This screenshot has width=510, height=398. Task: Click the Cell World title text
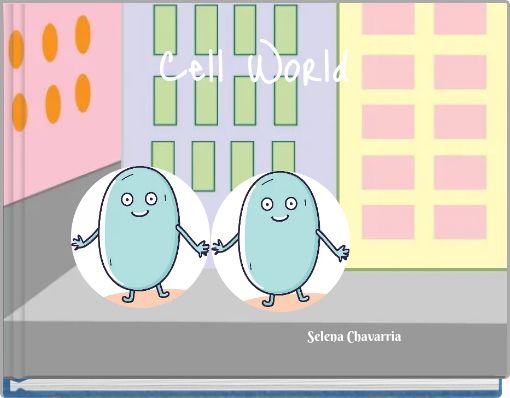254,63
